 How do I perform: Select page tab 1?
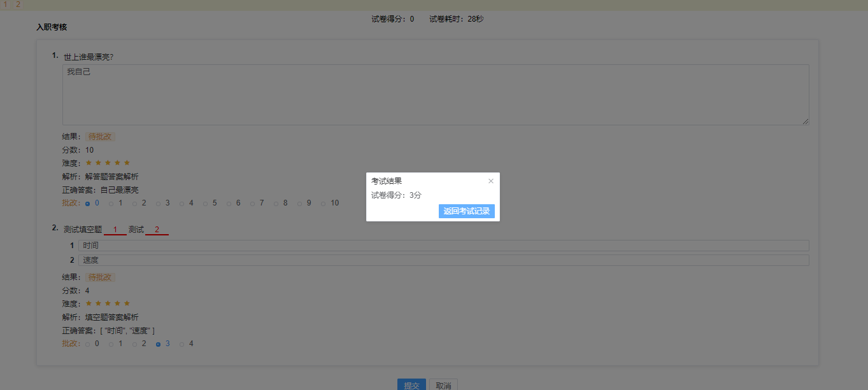click(x=5, y=4)
